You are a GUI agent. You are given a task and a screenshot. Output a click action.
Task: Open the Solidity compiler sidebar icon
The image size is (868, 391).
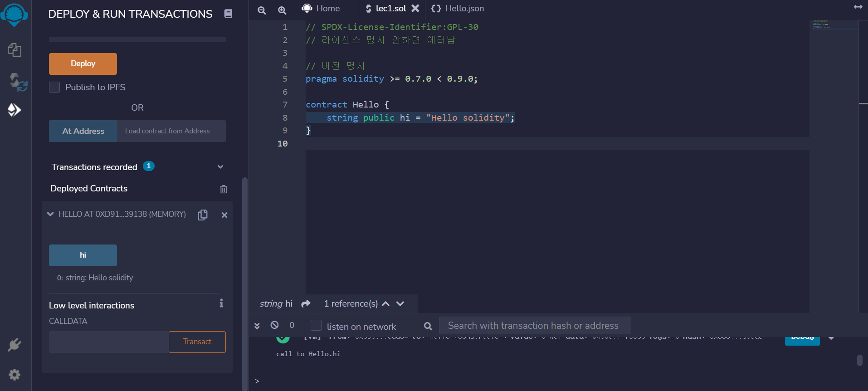[x=18, y=82]
